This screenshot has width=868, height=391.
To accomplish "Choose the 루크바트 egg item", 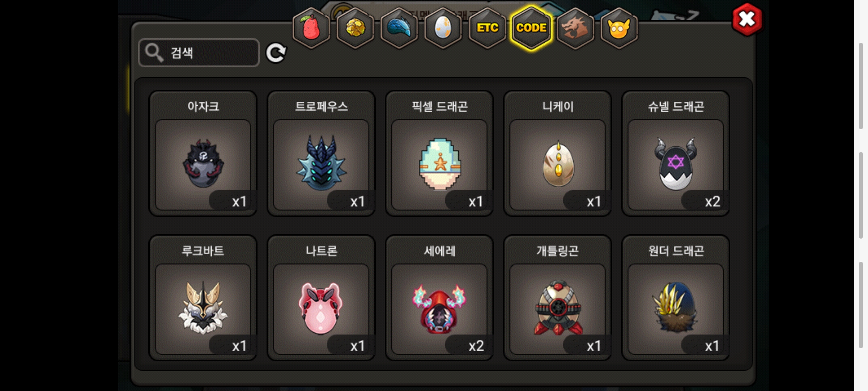I will click(203, 298).
